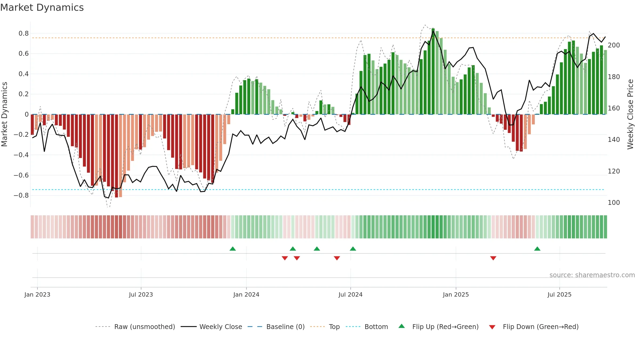This screenshot has width=644, height=362.
Task: Click the flip-down marker after Jan 2025
Action: [493, 258]
